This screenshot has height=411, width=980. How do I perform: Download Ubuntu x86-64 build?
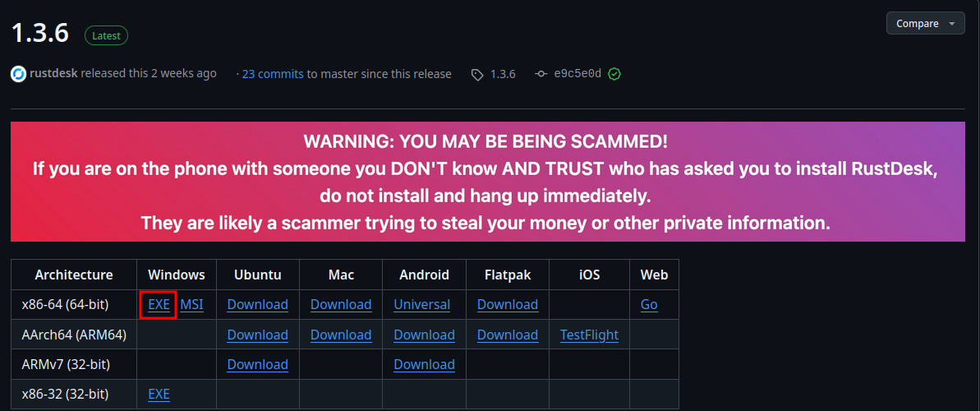[257, 304]
